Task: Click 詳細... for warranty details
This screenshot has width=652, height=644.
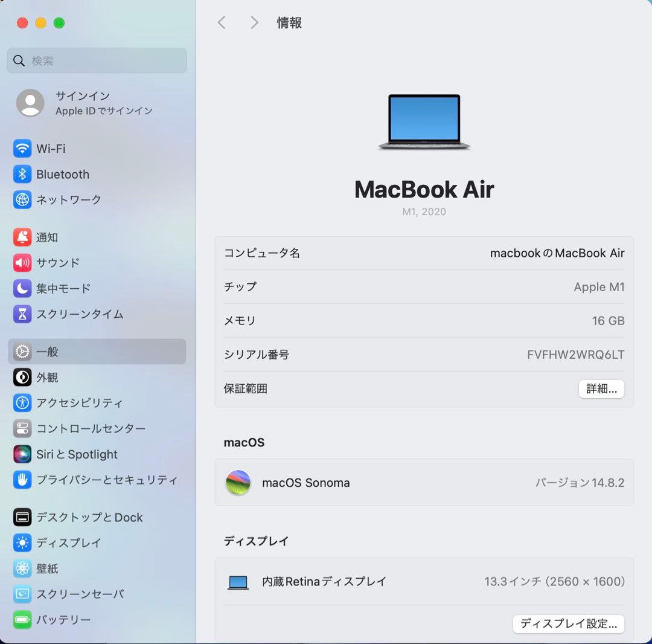Action: click(601, 388)
